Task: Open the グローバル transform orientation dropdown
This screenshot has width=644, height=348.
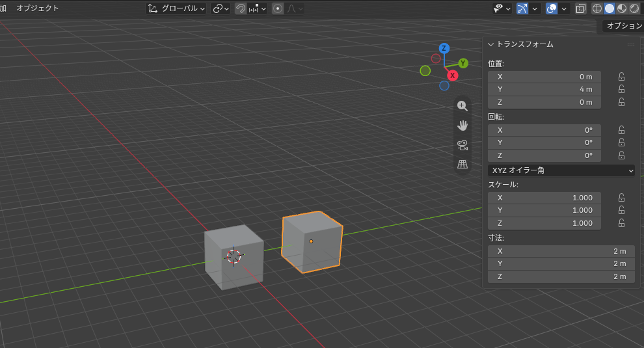Action: pos(176,8)
